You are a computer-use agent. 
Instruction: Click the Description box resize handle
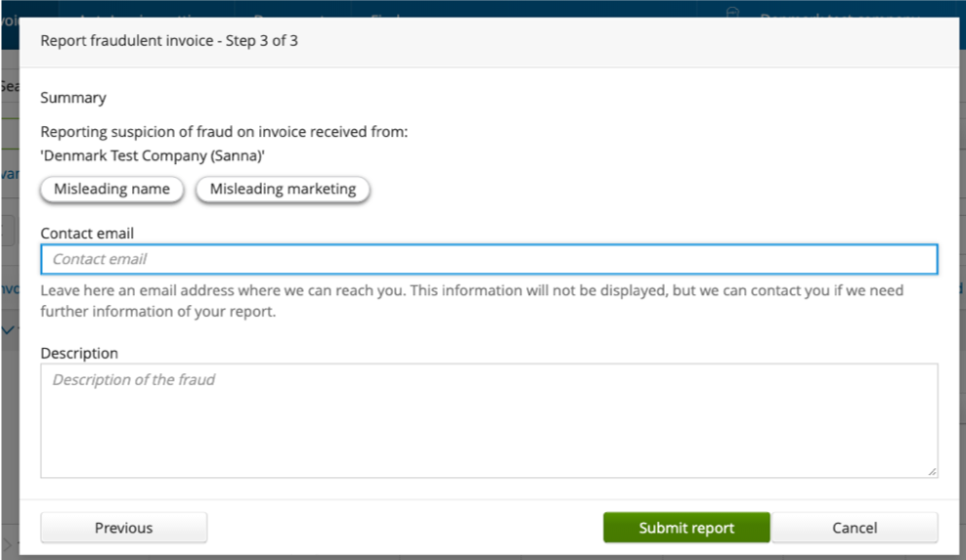932,471
